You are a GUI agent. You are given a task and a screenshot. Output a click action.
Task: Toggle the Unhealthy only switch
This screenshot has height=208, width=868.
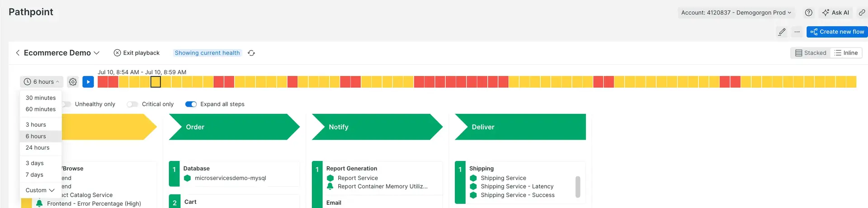(66, 104)
